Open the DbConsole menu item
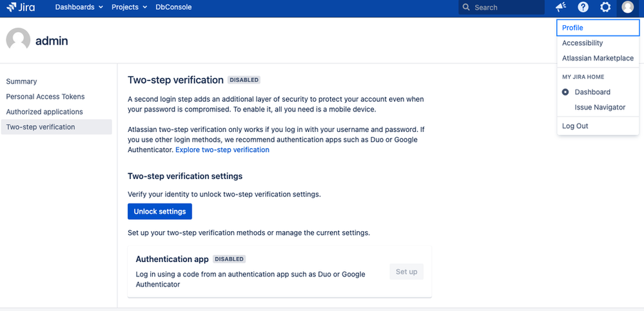This screenshot has height=311, width=644. point(173,7)
